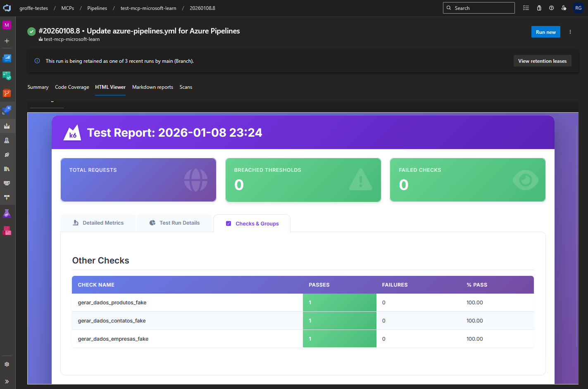588x389 pixels.
Task: Open the Detailed Metrics report tab
Action: pyautogui.click(x=98, y=223)
